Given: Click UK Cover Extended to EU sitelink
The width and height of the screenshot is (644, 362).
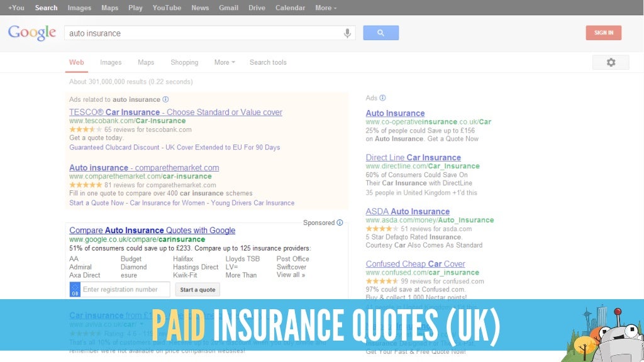Looking at the screenshot, I should pyautogui.click(x=223, y=147).
